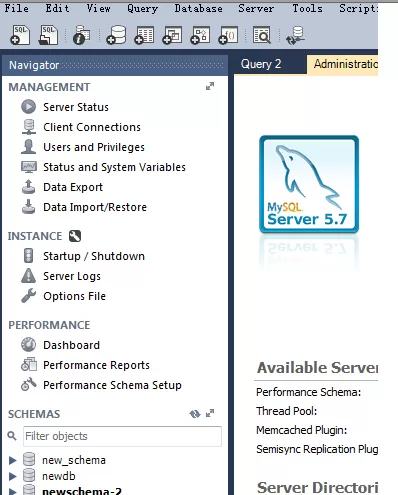Image resolution: width=398 pixels, height=495 pixels.
Task: Click the Performance Schema: label
Action: click(x=308, y=392)
